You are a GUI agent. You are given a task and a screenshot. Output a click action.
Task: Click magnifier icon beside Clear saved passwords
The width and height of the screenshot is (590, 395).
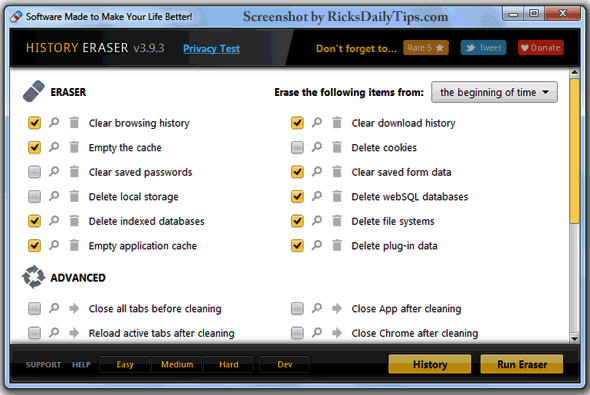pyautogui.click(x=54, y=172)
